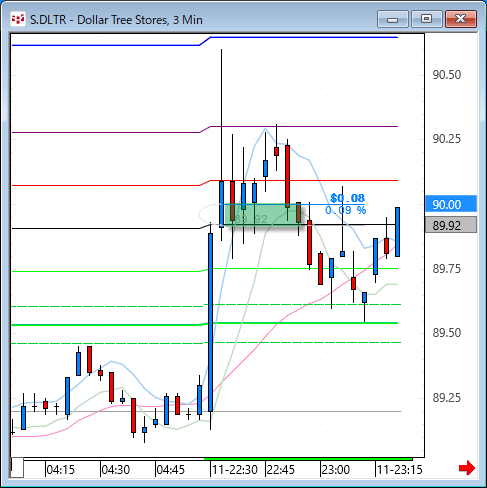Select the 90.00 highlighted price label
The width and height of the screenshot is (487, 488).
(x=451, y=204)
